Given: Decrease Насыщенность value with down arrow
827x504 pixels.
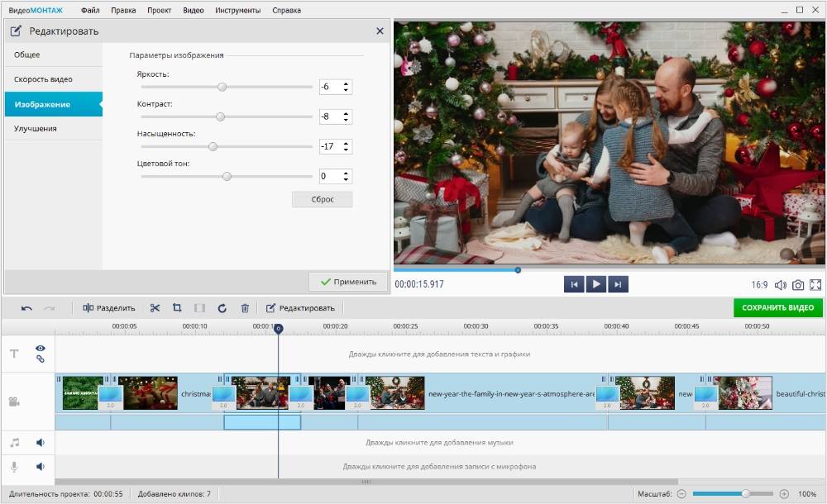Looking at the screenshot, I should (346, 150).
